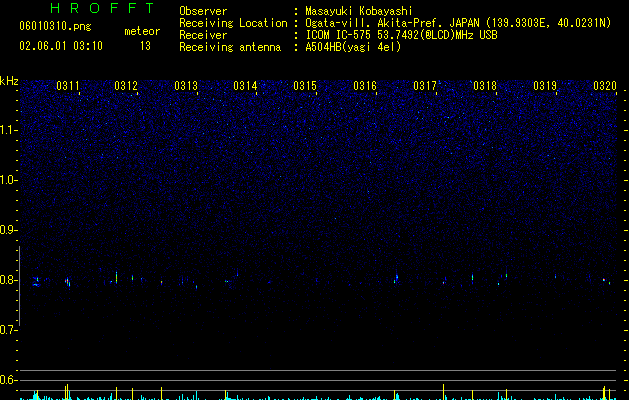The image size is (629, 400).
Task: Click the observer name Masayuki Kobayashi
Action: 359,11
